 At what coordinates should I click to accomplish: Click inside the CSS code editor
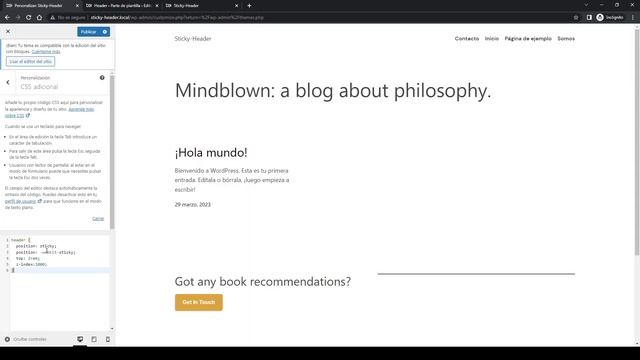point(59,282)
